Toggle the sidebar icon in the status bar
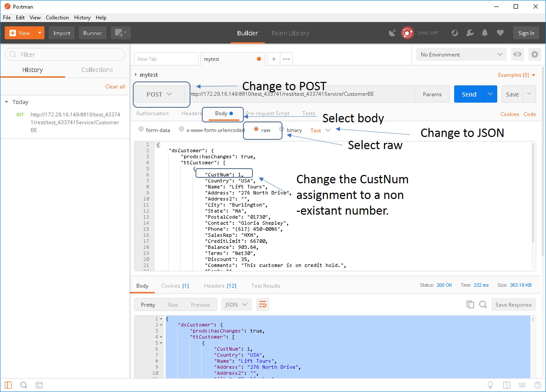546x392 pixels. pos(8,385)
